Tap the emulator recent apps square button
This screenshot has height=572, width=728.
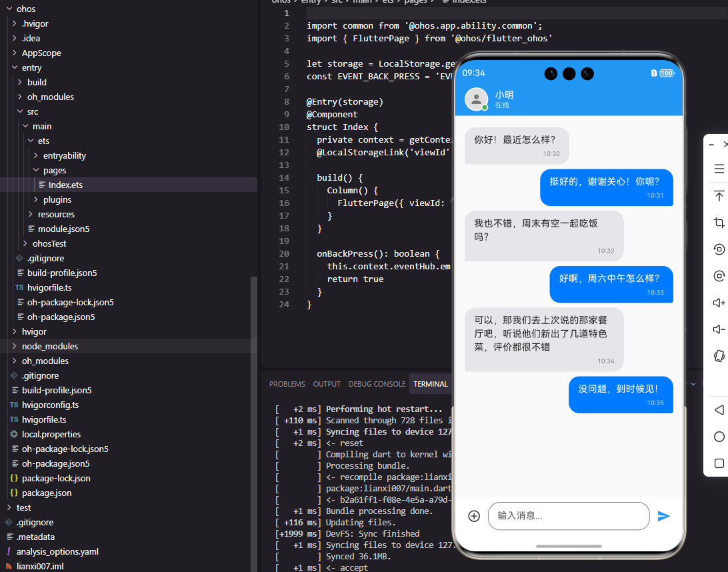(x=719, y=463)
